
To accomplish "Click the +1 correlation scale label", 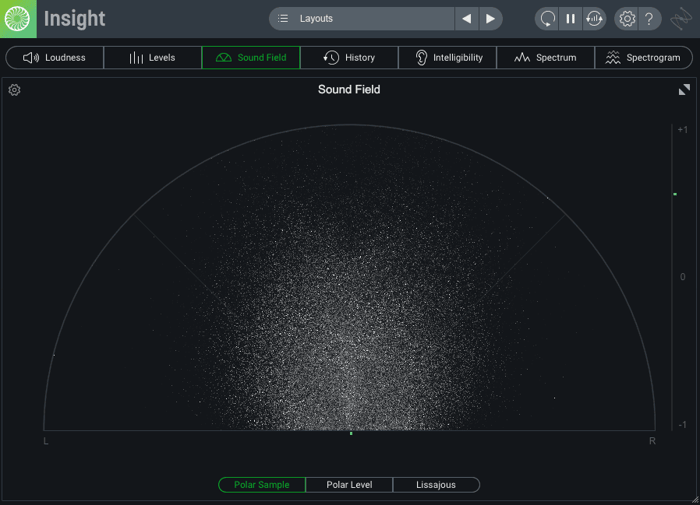I will pos(683,130).
